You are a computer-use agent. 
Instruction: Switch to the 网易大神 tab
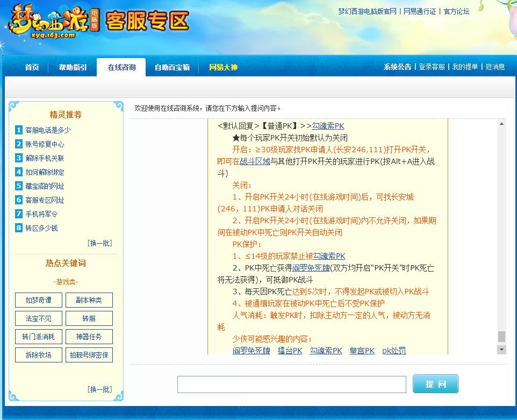pyautogui.click(x=225, y=68)
